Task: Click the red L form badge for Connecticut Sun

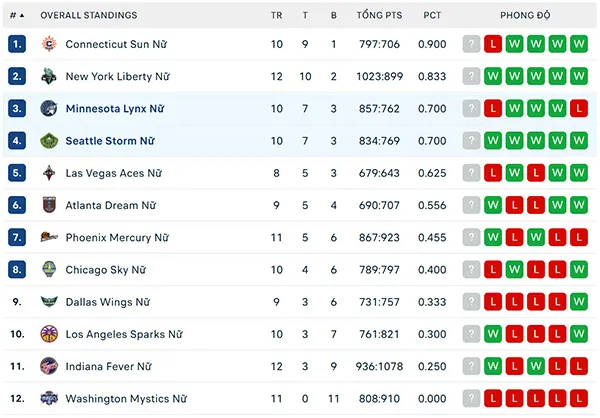Action: [493, 44]
